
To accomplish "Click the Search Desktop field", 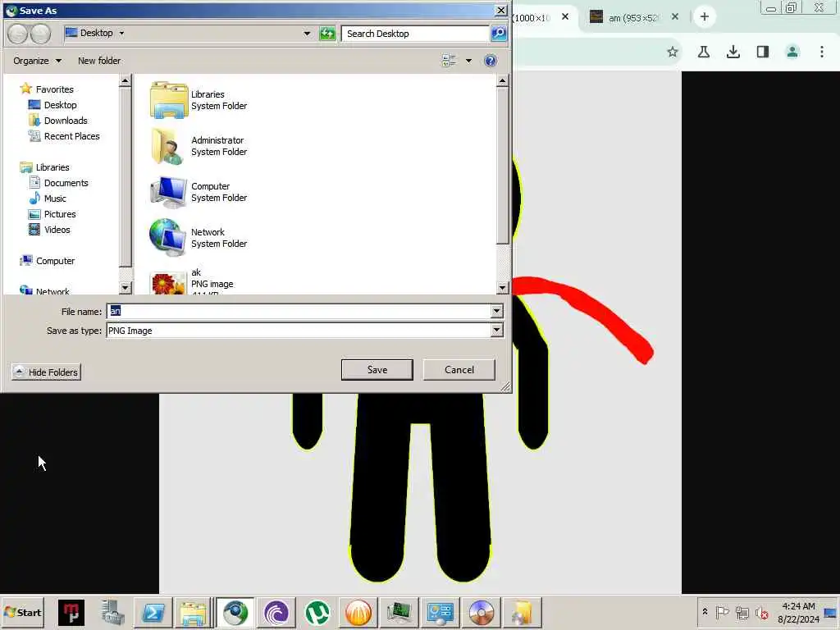I will coord(414,33).
